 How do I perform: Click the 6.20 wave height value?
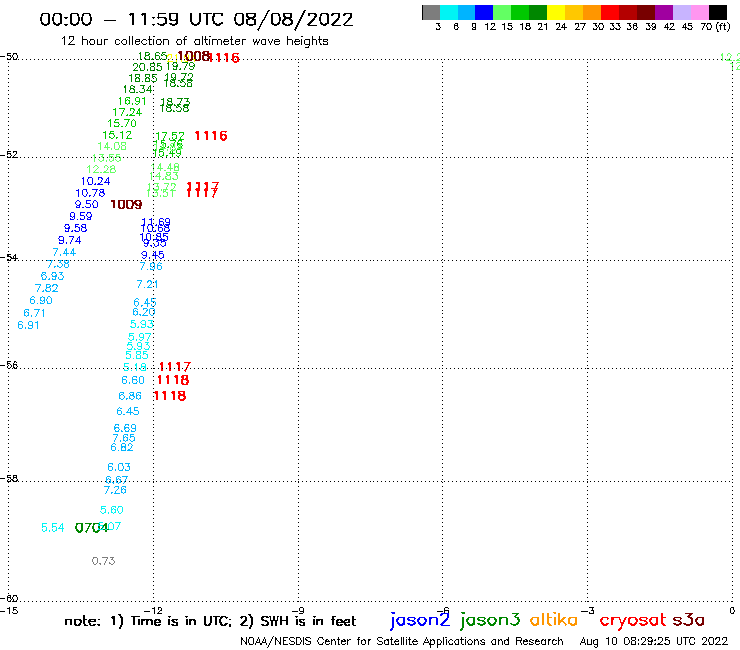pos(144,312)
